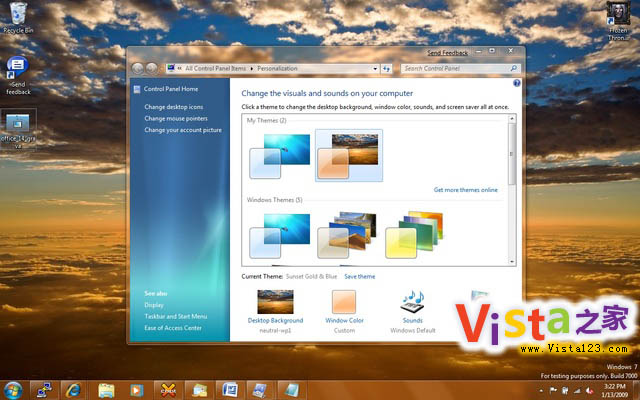Open the Send feedback desktop shortcut

click(18, 76)
